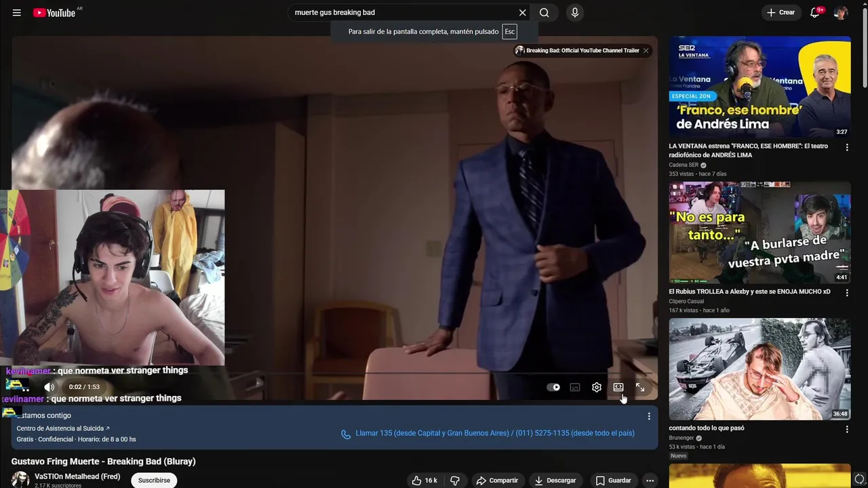Clear the search box text
The image size is (868, 488).
click(x=522, y=12)
